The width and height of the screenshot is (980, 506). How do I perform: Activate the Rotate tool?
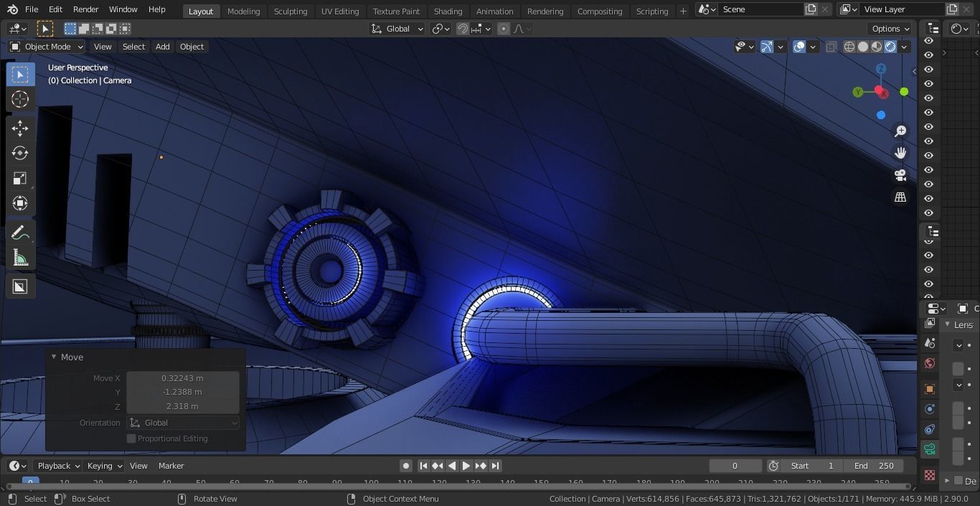click(20, 153)
